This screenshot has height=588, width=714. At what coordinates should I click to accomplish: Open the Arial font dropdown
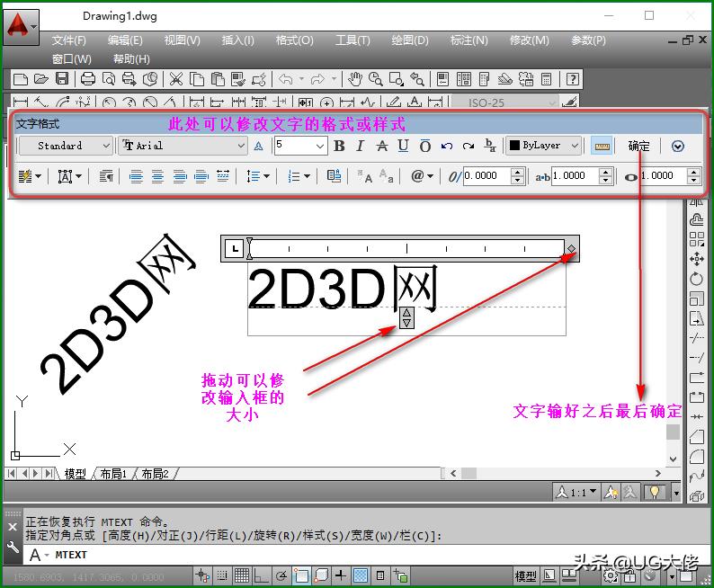(x=183, y=146)
